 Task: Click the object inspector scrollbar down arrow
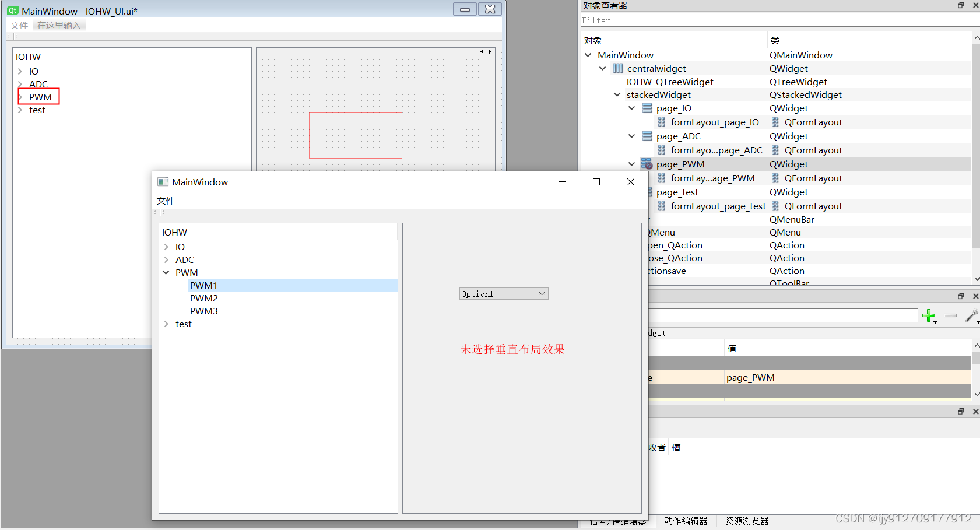click(976, 279)
